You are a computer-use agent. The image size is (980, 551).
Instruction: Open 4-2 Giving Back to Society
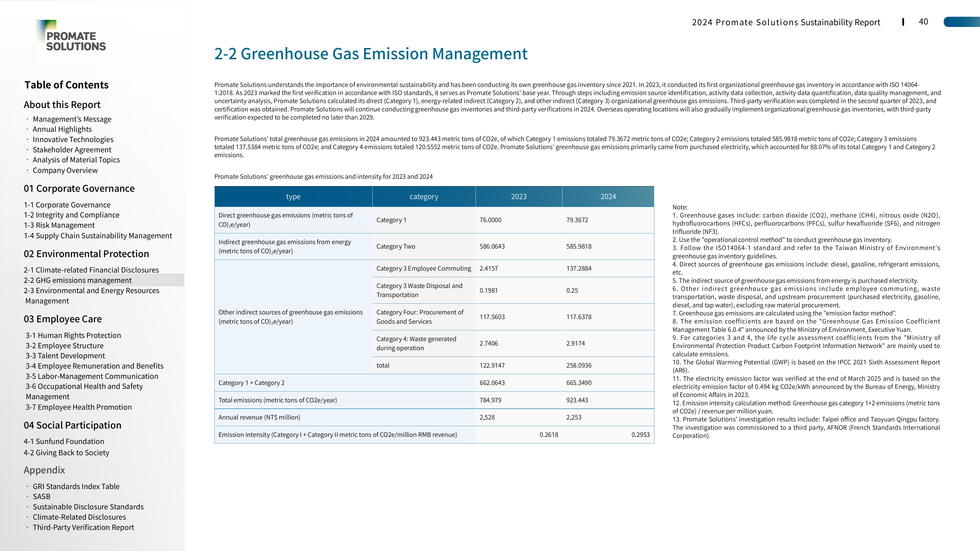tap(67, 453)
